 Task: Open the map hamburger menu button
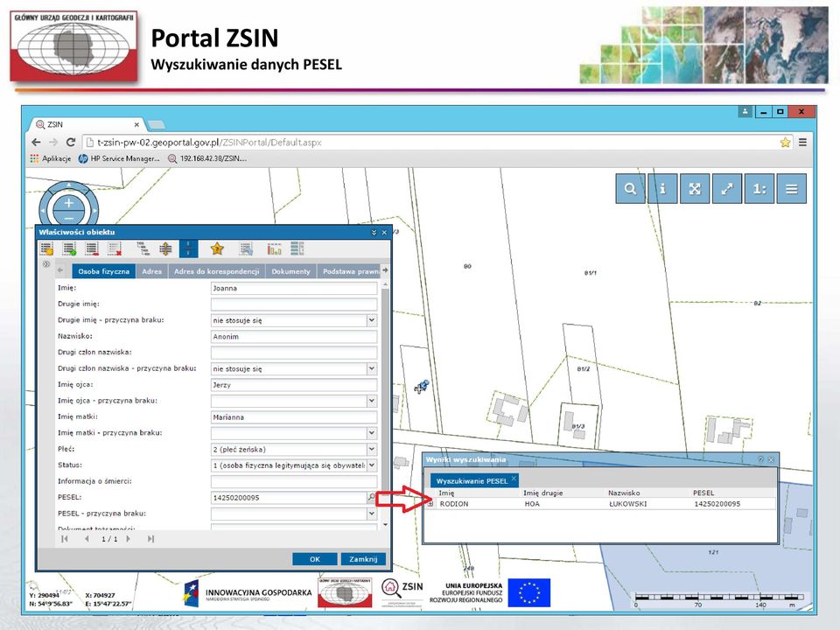(x=791, y=189)
